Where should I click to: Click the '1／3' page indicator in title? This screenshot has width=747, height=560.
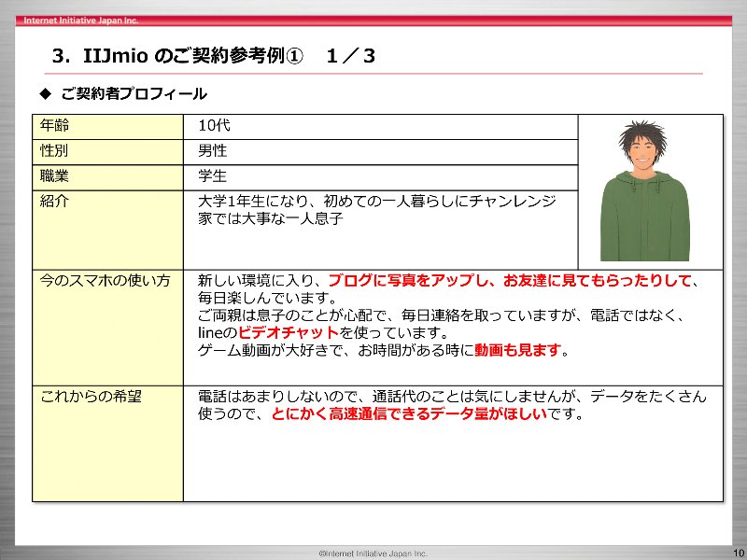(x=351, y=56)
